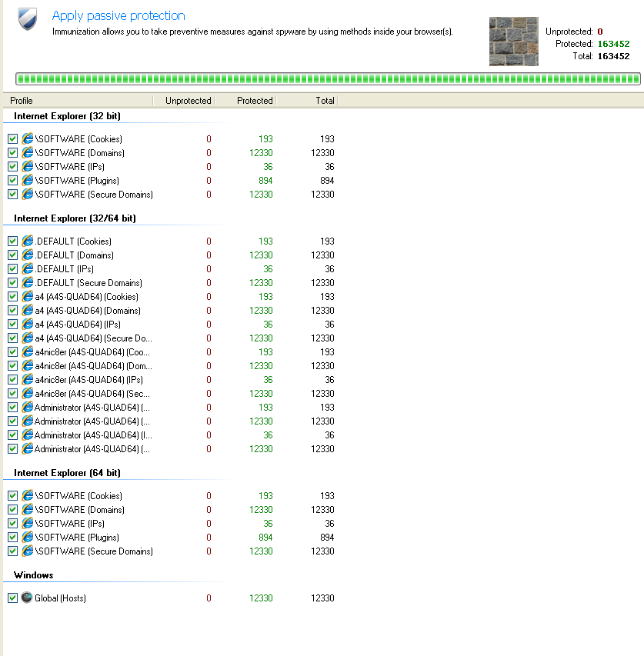Select the .DEFAULT (Cookies) row text
The image size is (644, 656).
coord(73,241)
